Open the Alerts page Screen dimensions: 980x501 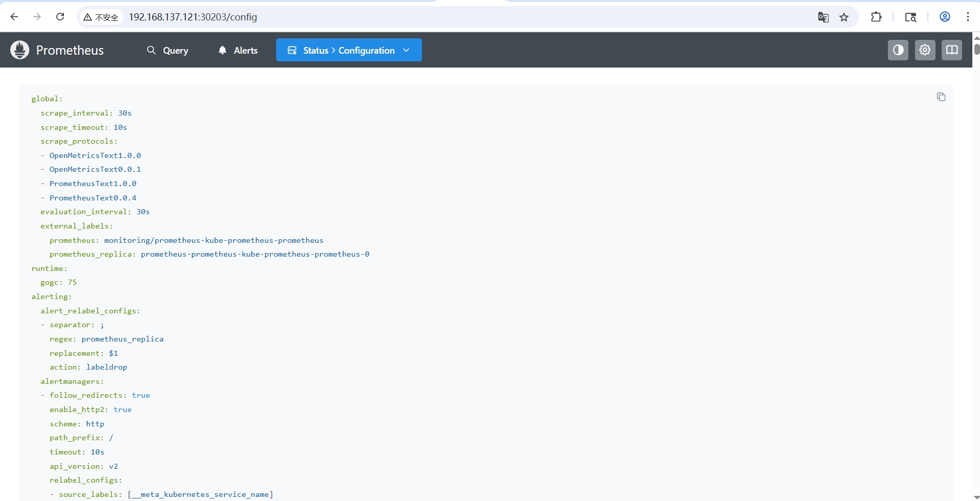pos(238,50)
